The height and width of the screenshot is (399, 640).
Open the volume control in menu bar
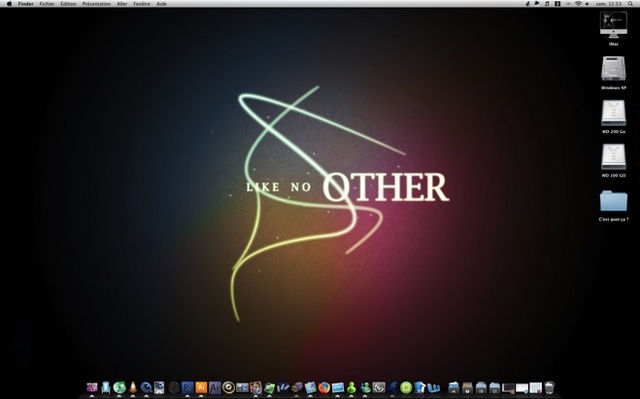[587, 4]
